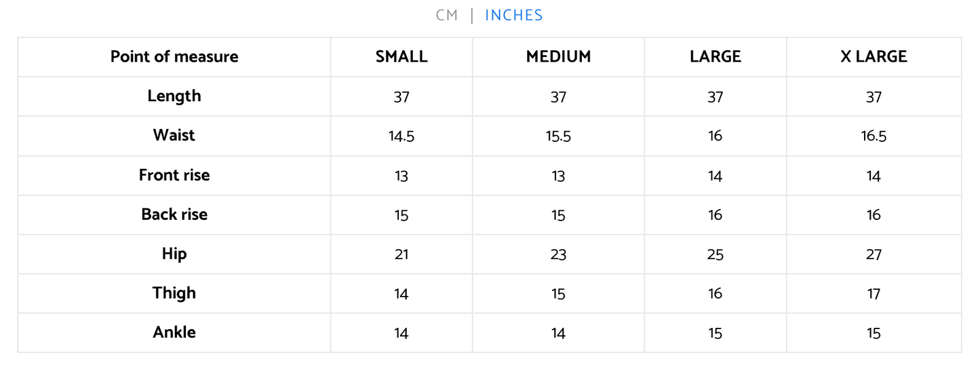Click the Small waist value 14.5
This screenshot has height=380, width=980.
pos(401,136)
